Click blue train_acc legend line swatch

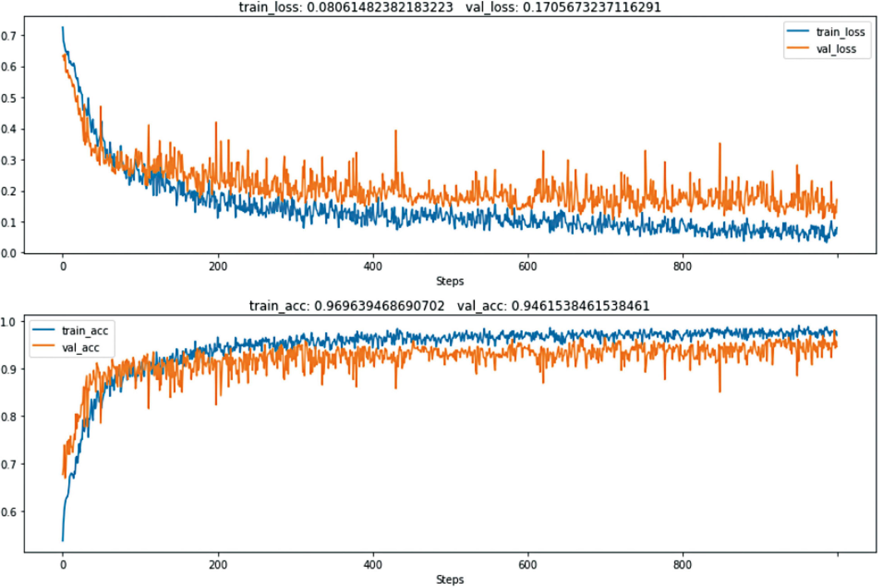pos(43,330)
